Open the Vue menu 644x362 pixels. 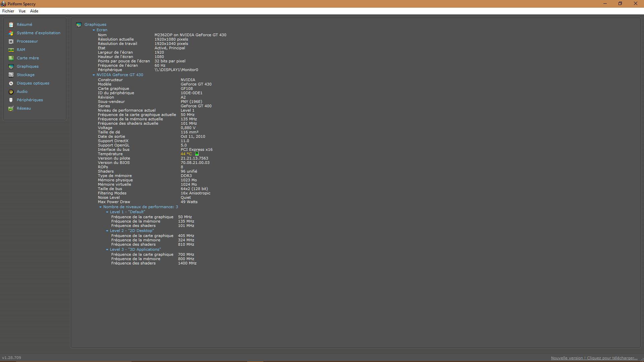[22, 11]
